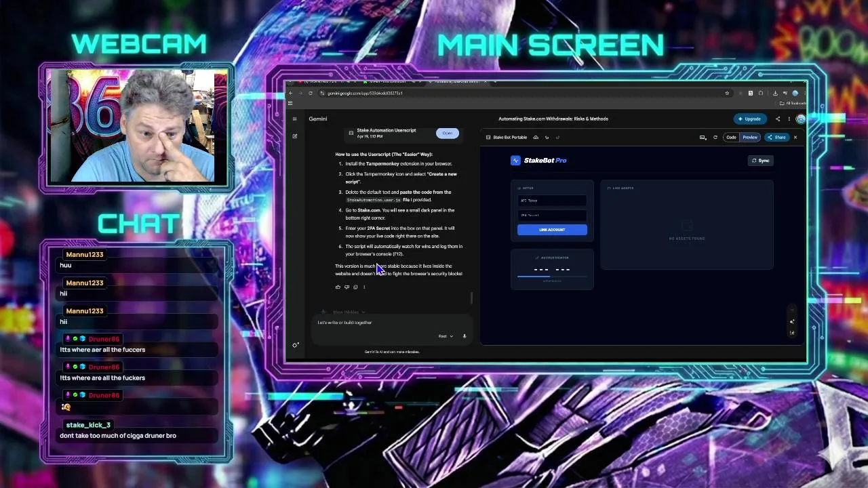This screenshot has width=868, height=488.
Task: Open conversation more-options three dots
Action: (789, 119)
